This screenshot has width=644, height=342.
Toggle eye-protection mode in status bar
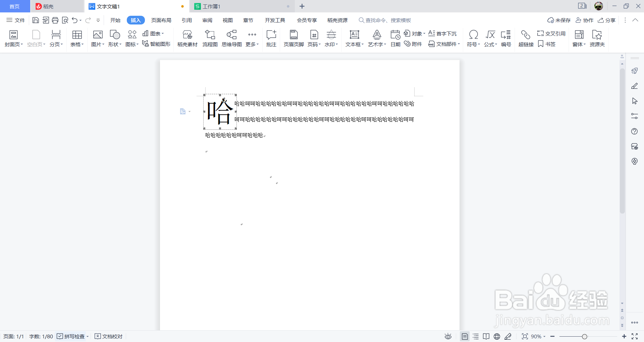pos(448,336)
